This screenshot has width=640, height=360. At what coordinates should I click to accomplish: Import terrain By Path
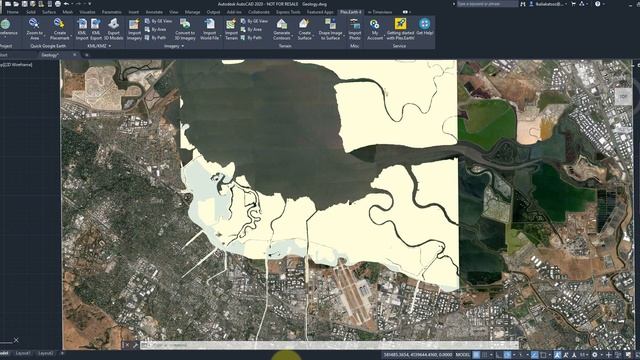point(251,38)
